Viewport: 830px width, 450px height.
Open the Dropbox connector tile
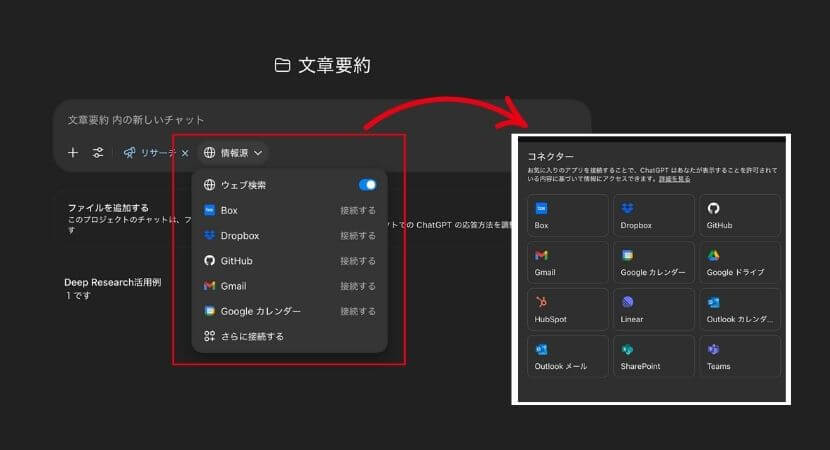654,215
